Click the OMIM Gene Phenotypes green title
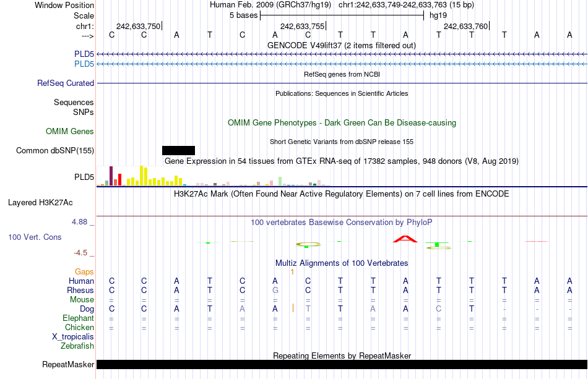 point(342,123)
